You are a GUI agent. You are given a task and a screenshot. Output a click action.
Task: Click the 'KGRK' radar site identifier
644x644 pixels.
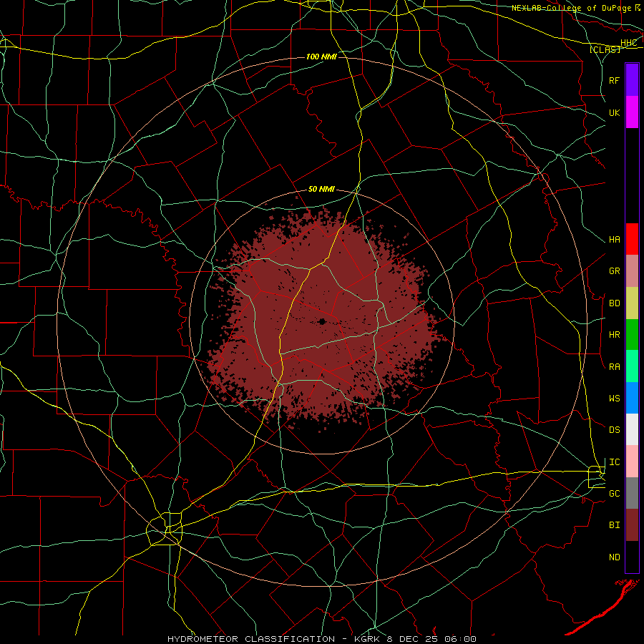[366, 639]
